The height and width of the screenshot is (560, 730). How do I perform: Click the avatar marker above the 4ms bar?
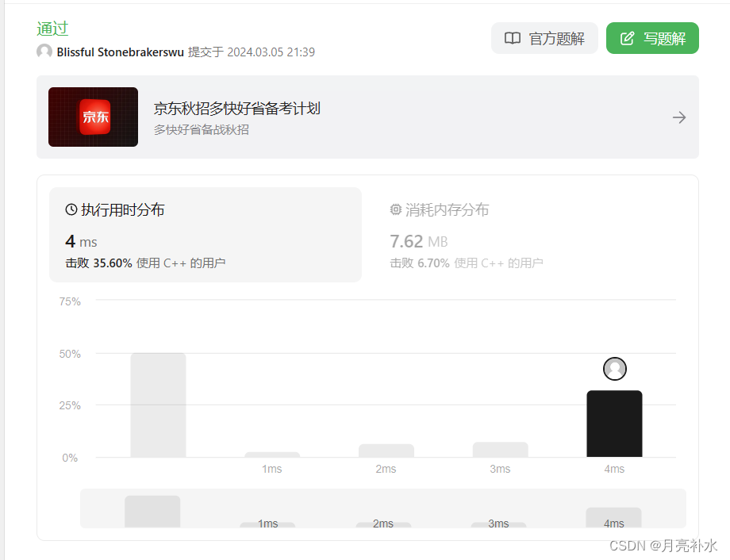point(614,369)
